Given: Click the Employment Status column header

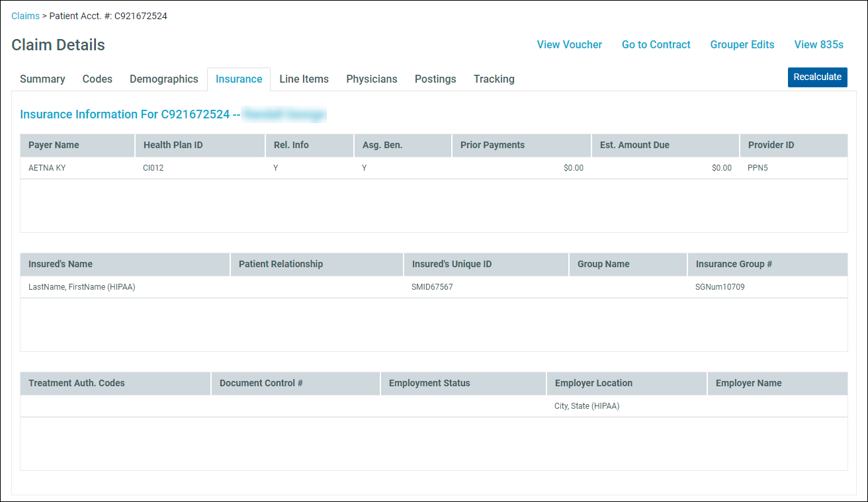Looking at the screenshot, I should click(464, 384).
